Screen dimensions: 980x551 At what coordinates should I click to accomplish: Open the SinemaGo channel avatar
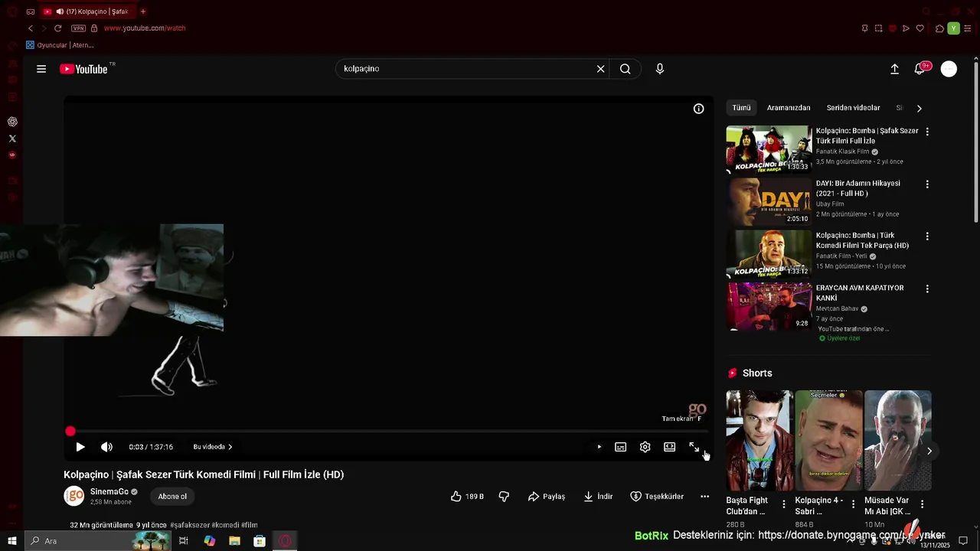point(73,496)
